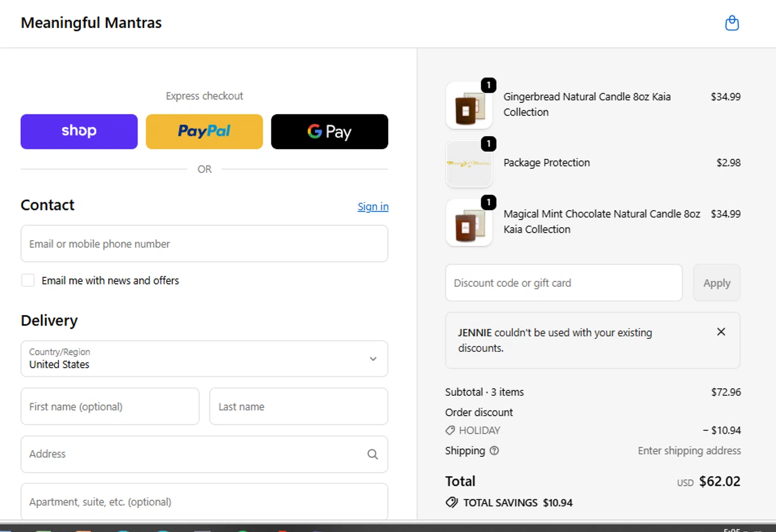This screenshot has width=776, height=532.
Task: Click the address search magnifier icon
Action: click(x=372, y=454)
